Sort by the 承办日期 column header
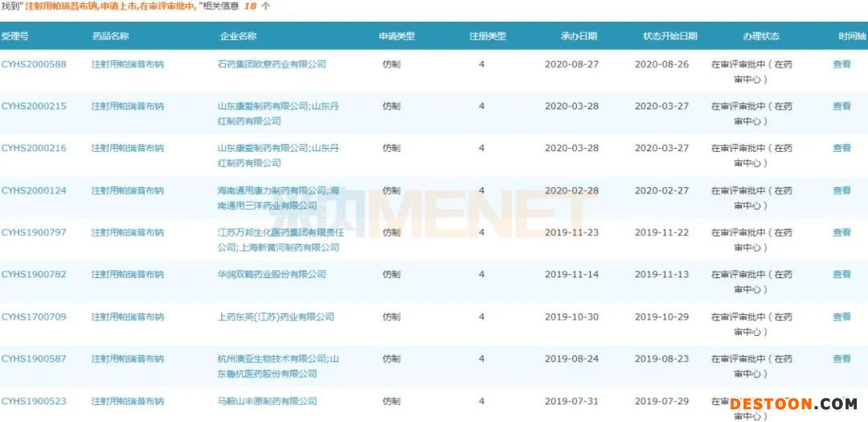This screenshot has height=422, width=868. 579,36
